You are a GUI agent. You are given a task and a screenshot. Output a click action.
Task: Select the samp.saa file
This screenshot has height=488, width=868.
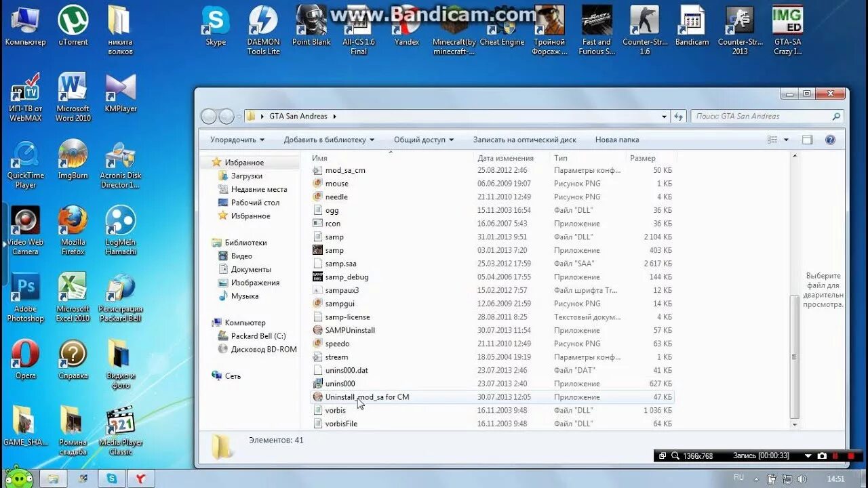493,264
